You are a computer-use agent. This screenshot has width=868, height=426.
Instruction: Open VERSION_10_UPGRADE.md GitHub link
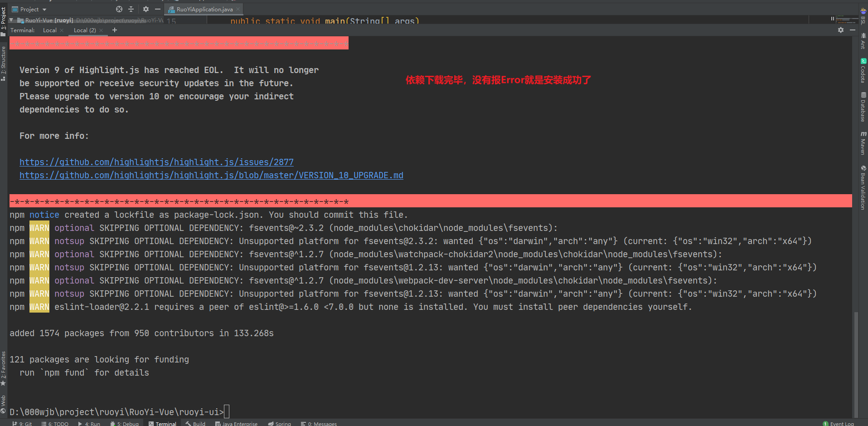point(211,175)
